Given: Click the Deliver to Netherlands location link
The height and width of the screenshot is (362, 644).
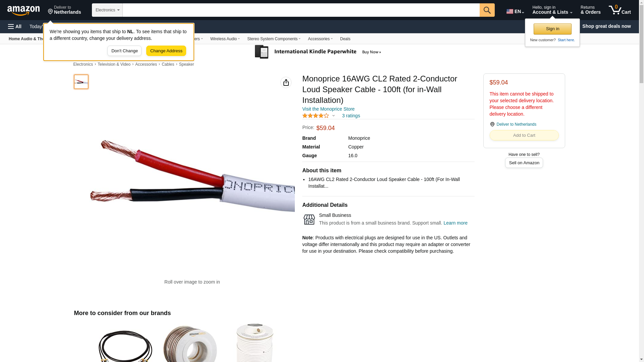Looking at the screenshot, I should pos(513,124).
